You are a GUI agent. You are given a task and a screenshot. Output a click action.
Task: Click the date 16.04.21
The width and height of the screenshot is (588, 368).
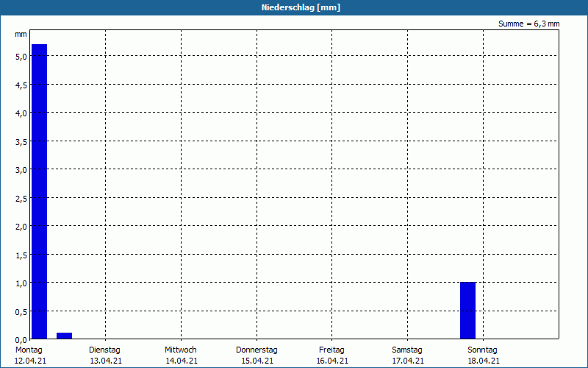click(332, 361)
